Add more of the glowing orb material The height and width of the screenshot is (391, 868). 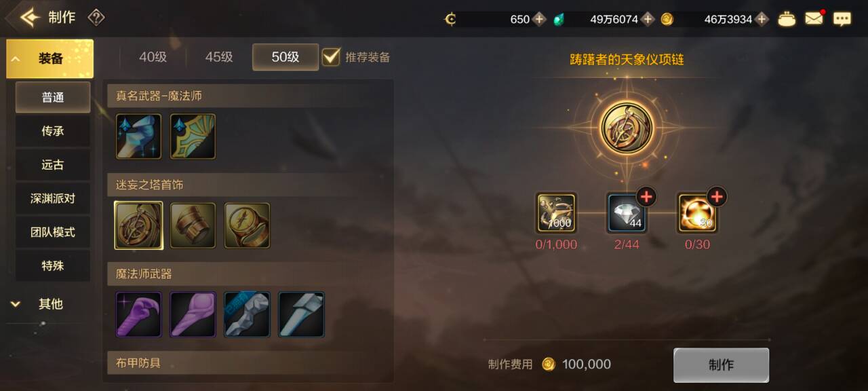coord(717,197)
